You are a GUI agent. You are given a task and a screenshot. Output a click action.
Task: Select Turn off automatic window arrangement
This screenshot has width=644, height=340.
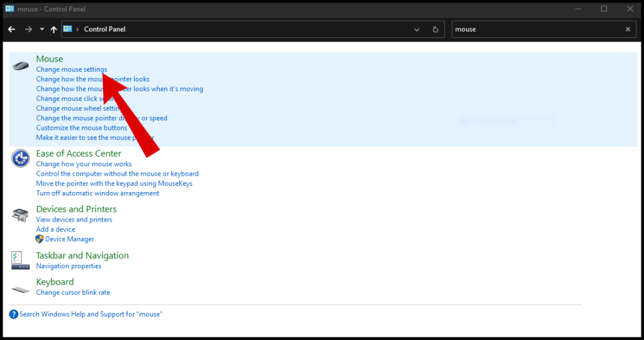[x=97, y=193]
